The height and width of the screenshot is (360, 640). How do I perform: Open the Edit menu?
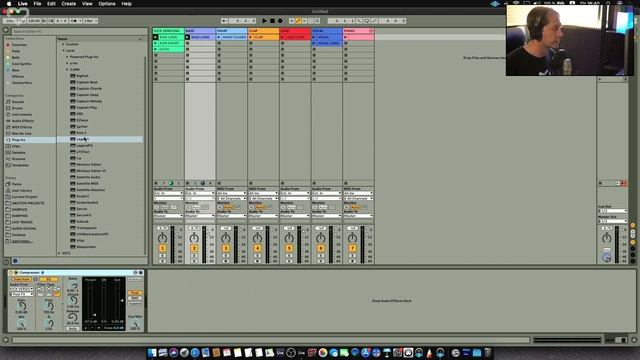tap(51, 4)
